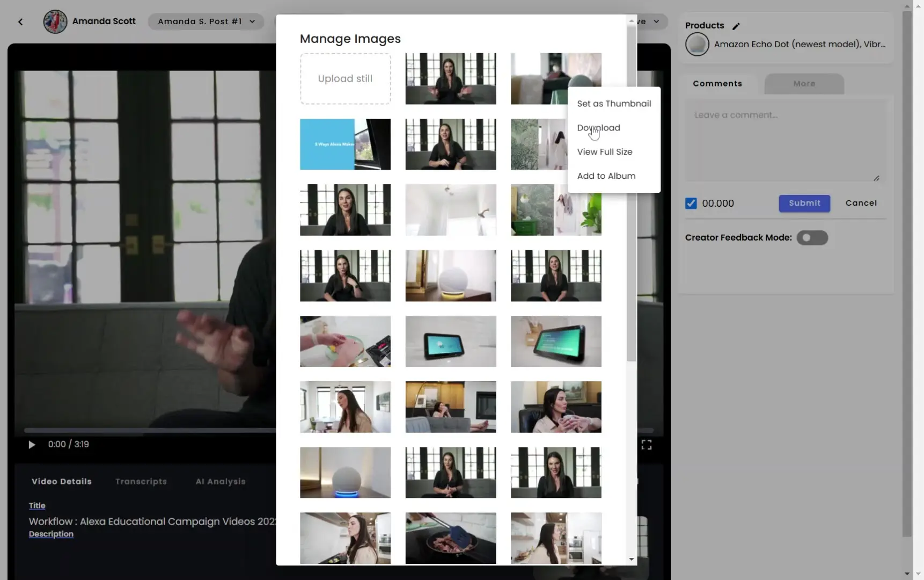The image size is (924, 580).
Task: Select the More tab in the right panel
Action: pos(804,84)
